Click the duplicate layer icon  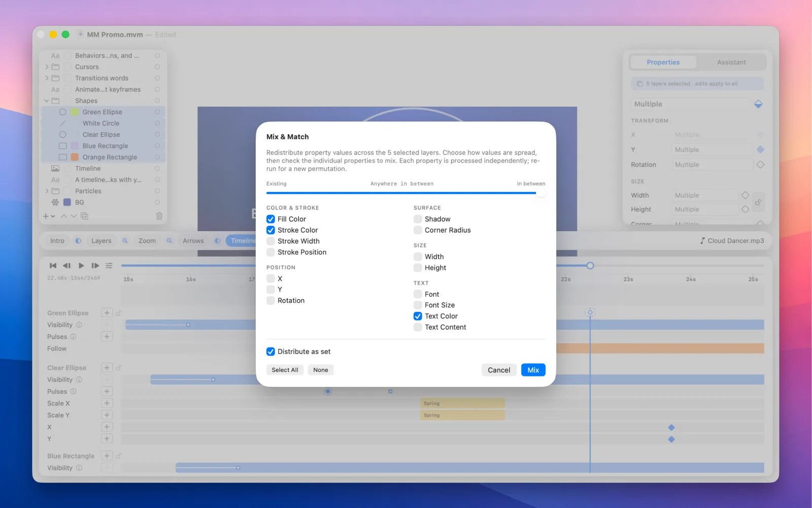(x=85, y=216)
